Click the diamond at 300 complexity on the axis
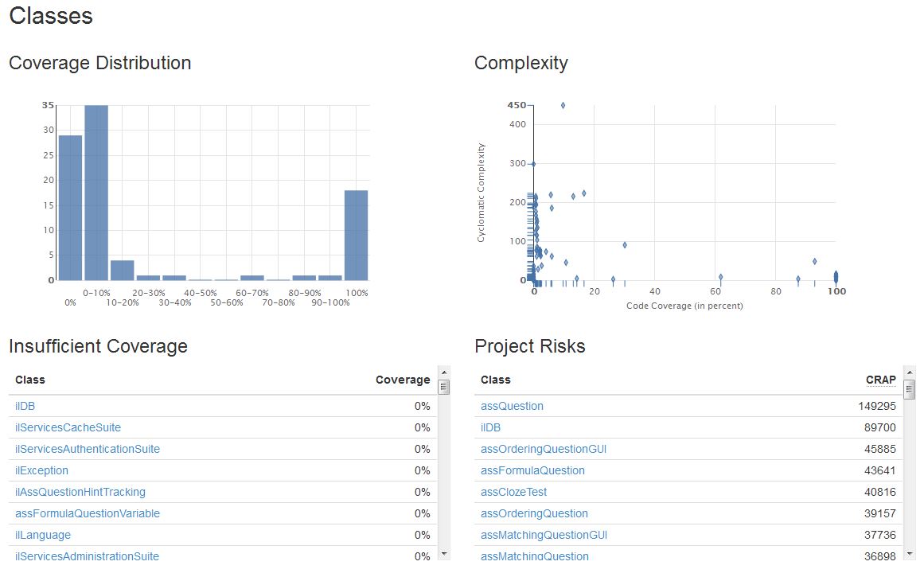This screenshot has width=924, height=577. click(x=533, y=164)
